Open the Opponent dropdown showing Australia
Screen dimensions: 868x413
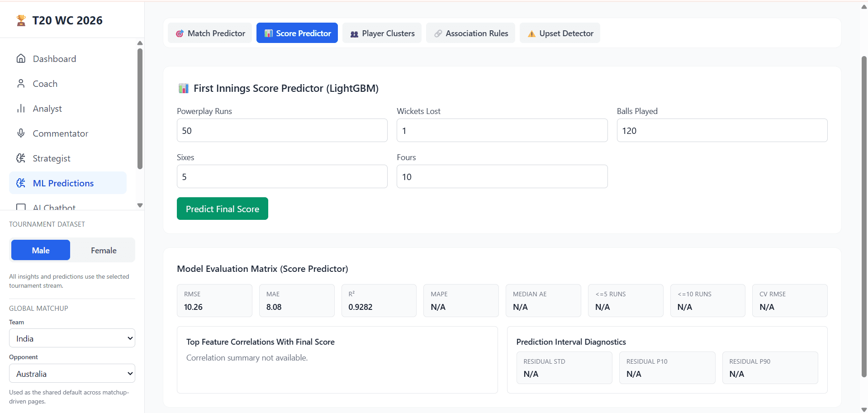(72, 374)
